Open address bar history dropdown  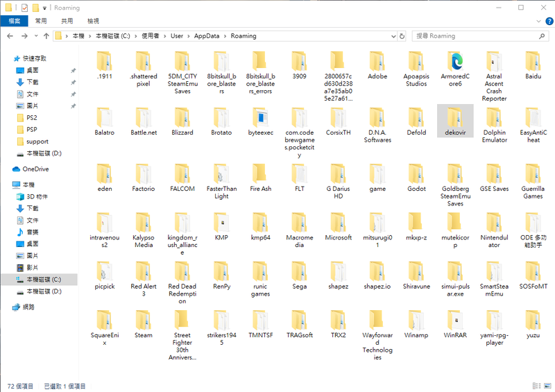click(393, 36)
